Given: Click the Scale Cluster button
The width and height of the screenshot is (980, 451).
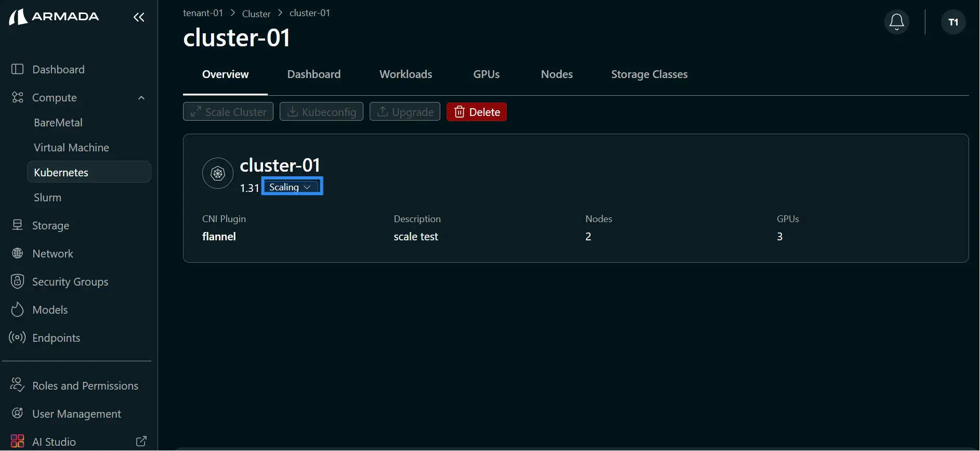Looking at the screenshot, I should 228,112.
